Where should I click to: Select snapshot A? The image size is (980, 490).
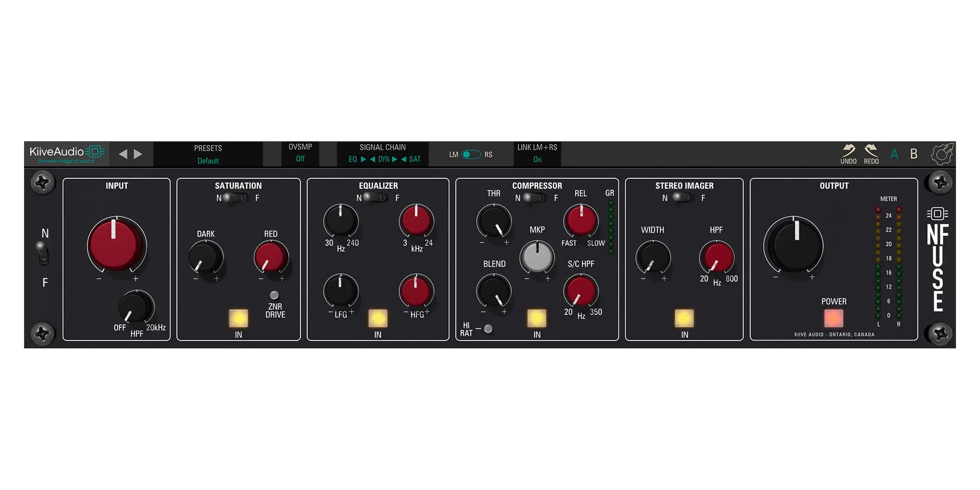[x=894, y=153]
